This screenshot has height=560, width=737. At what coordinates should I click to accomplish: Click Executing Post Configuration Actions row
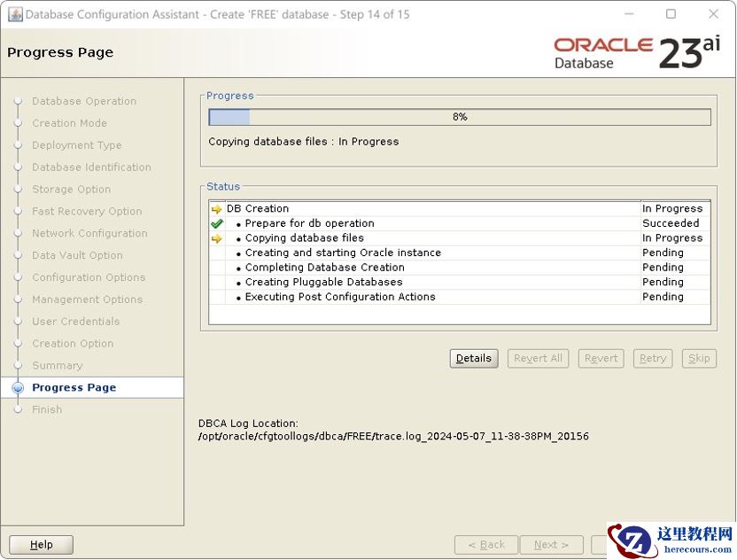(460, 297)
